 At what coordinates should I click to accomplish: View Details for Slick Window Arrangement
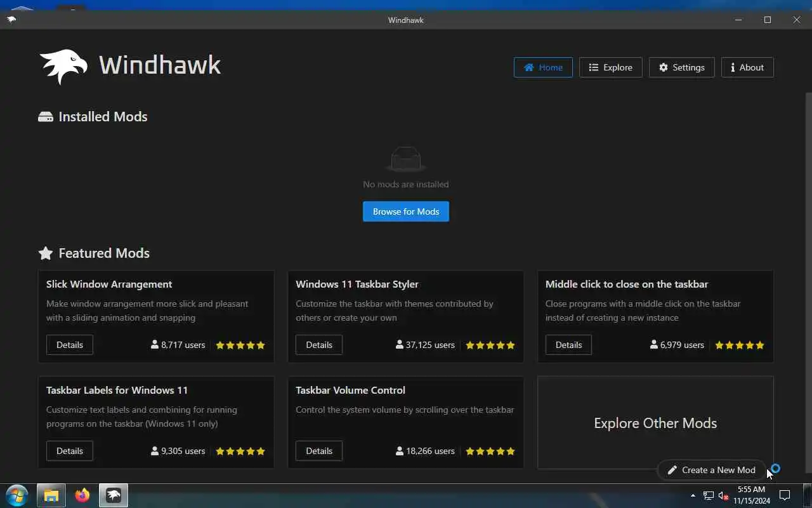click(x=70, y=345)
